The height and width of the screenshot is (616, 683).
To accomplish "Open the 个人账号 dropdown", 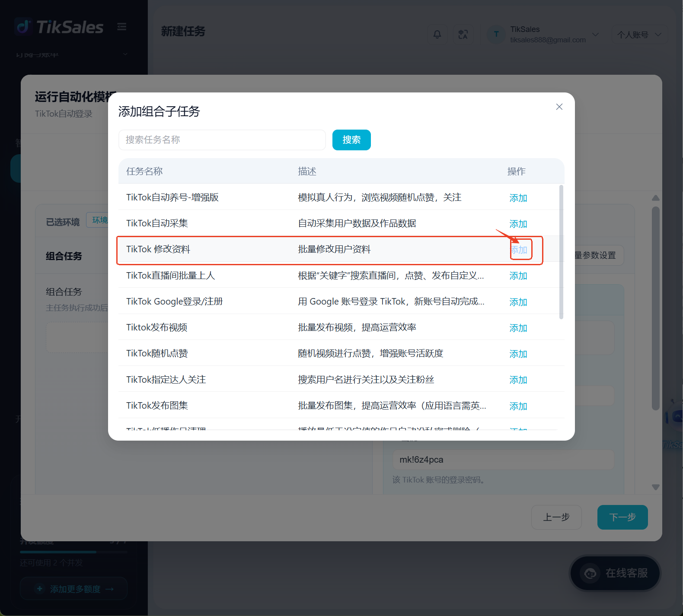I will pyautogui.click(x=639, y=35).
